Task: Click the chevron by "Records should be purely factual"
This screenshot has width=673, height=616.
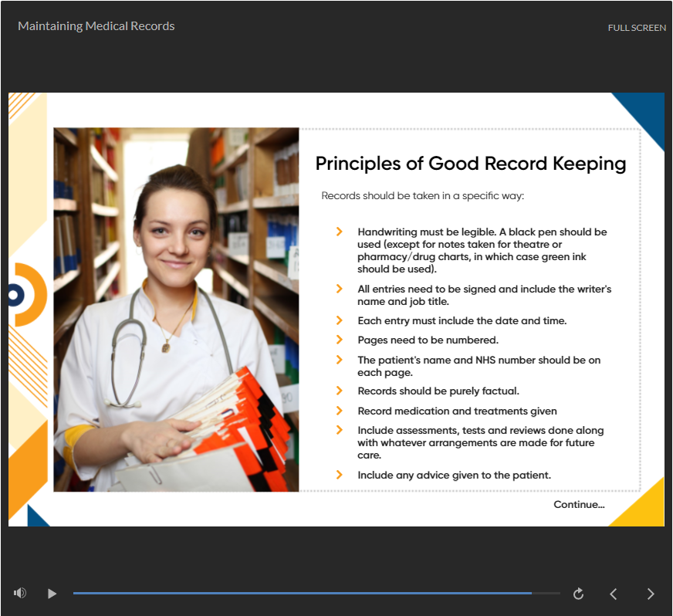Action: tap(340, 391)
